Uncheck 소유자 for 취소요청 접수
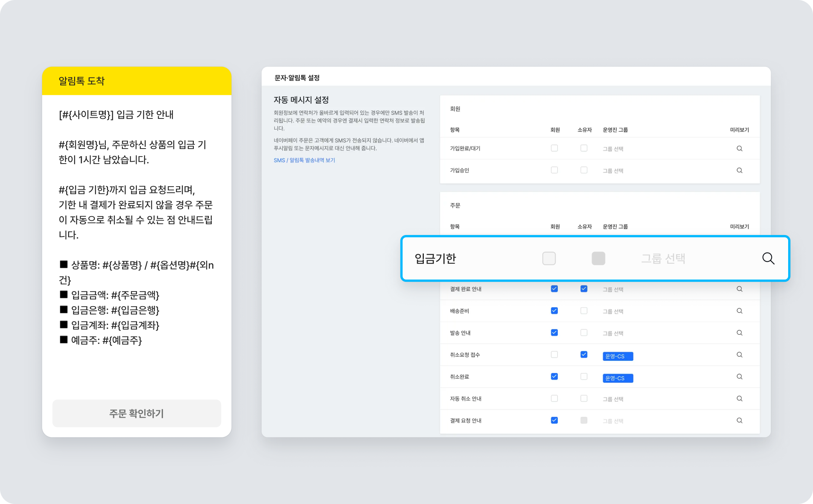 [584, 354]
